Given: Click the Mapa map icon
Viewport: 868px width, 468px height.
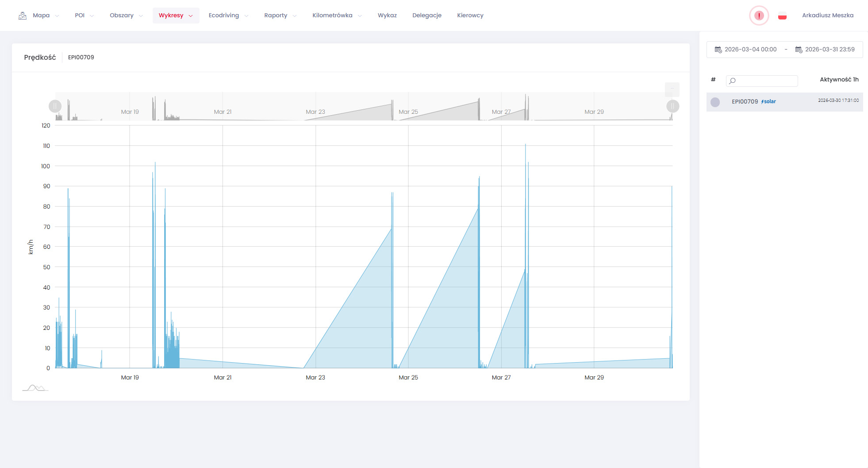Looking at the screenshot, I should (x=23, y=15).
